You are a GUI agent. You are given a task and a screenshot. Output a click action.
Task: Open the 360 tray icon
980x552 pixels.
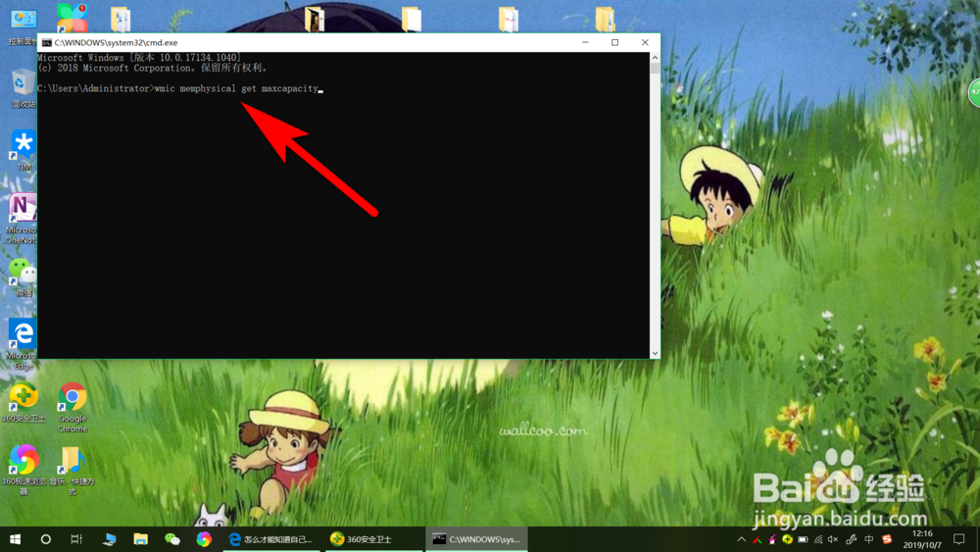click(x=788, y=539)
